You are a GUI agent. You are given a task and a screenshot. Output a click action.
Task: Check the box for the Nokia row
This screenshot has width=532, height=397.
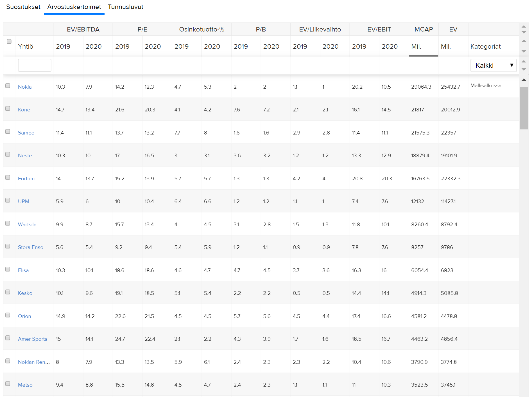coord(8,86)
